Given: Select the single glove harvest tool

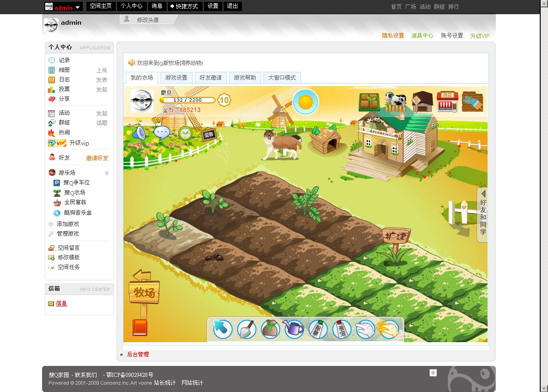Looking at the screenshot, I should tap(365, 329).
